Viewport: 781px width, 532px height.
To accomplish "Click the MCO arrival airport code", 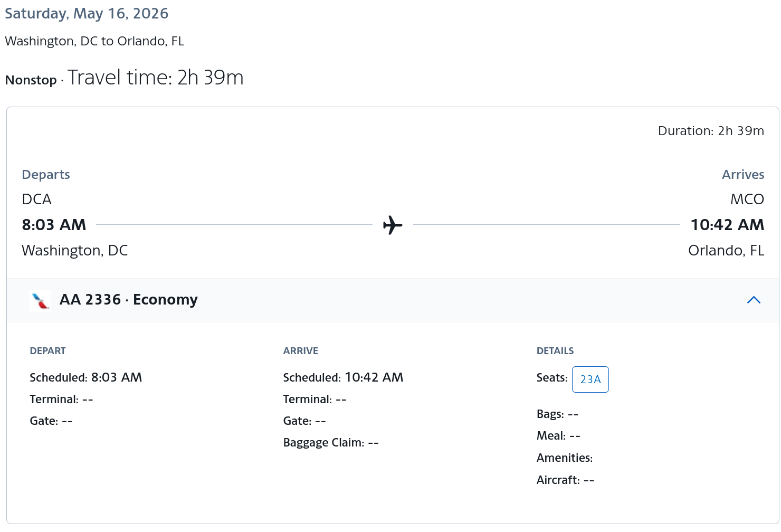I will coord(747,199).
